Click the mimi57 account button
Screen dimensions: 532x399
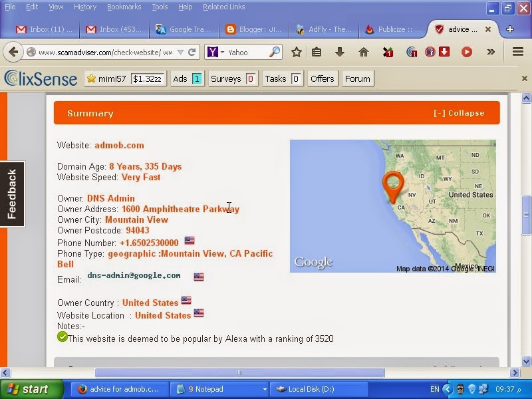click(x=125, y=78)
